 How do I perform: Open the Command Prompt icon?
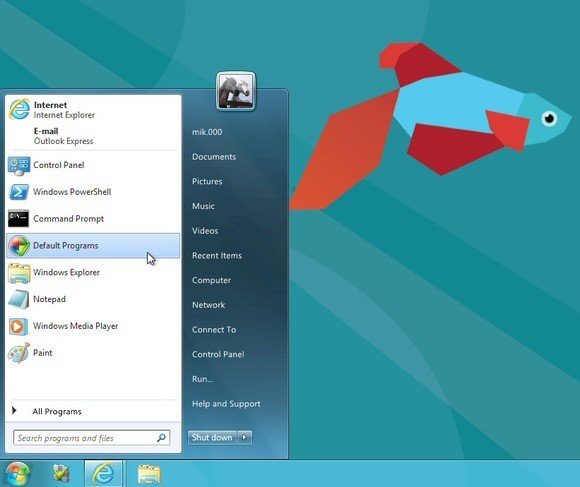[x=18, y=219]
